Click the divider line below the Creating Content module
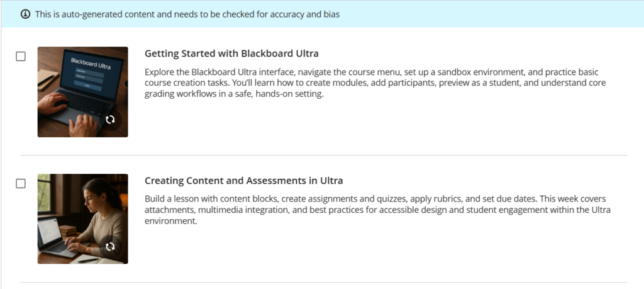 (x=324, y=283)
